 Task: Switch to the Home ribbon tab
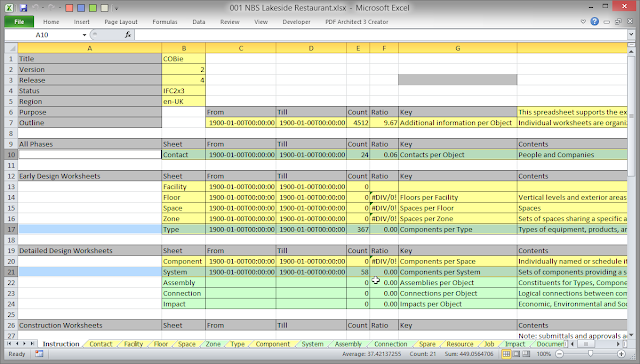tap(51, 22)
